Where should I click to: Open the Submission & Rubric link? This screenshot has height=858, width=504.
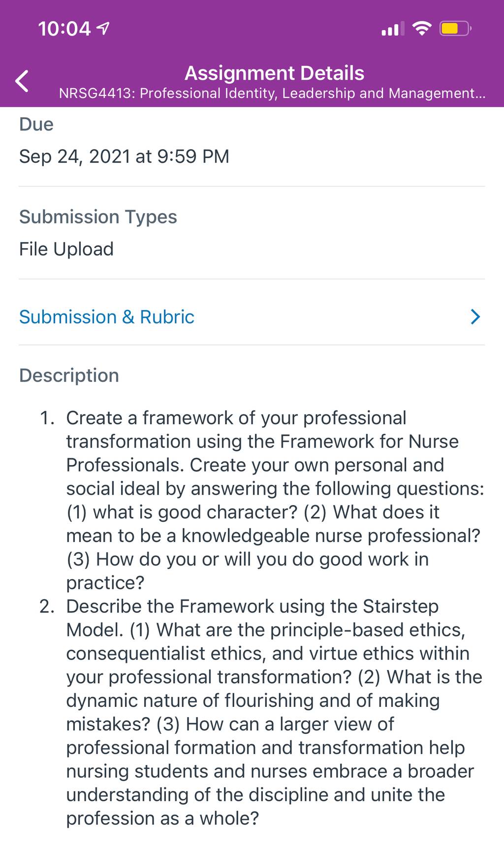pos(107,317)
